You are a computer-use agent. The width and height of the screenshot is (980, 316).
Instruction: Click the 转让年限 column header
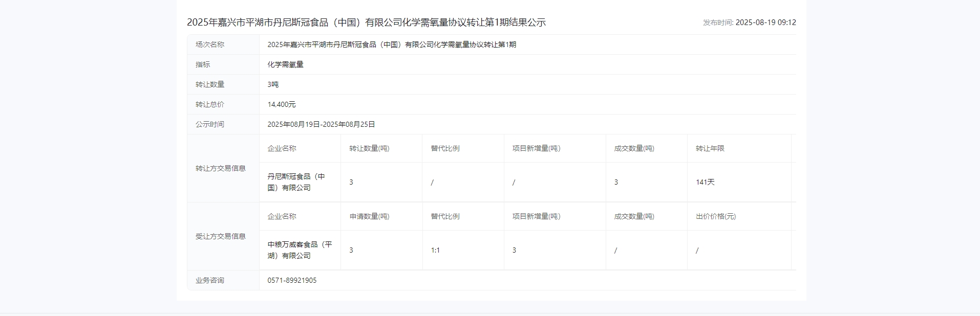(710, 148)
